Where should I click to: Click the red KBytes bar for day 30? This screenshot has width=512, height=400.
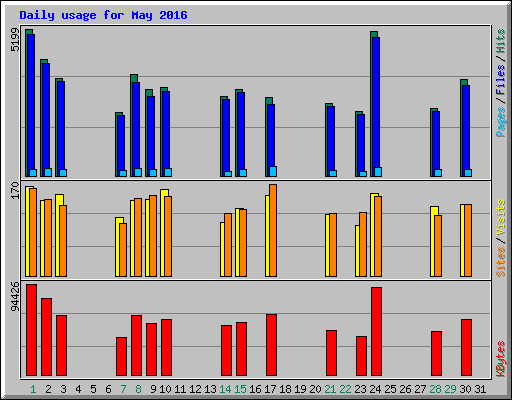tap(466, 348)
